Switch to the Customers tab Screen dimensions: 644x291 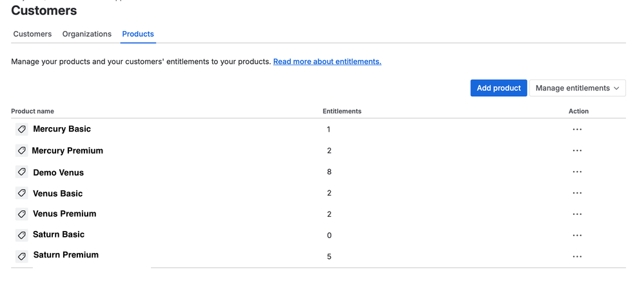[32, 34]
